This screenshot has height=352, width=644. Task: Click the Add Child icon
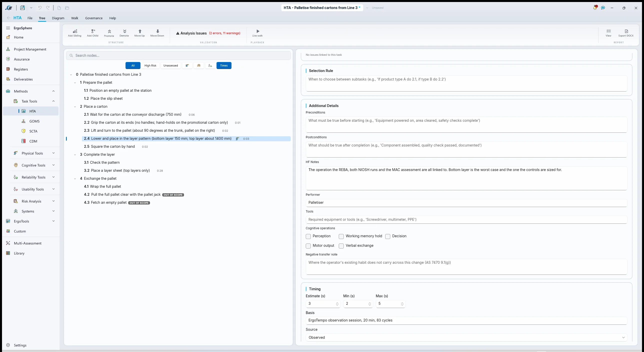92,33
